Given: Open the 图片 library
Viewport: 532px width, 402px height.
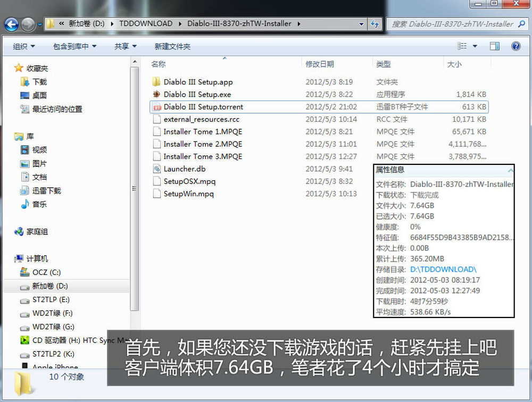Looking at the screenshot, I should coord(39,164).
